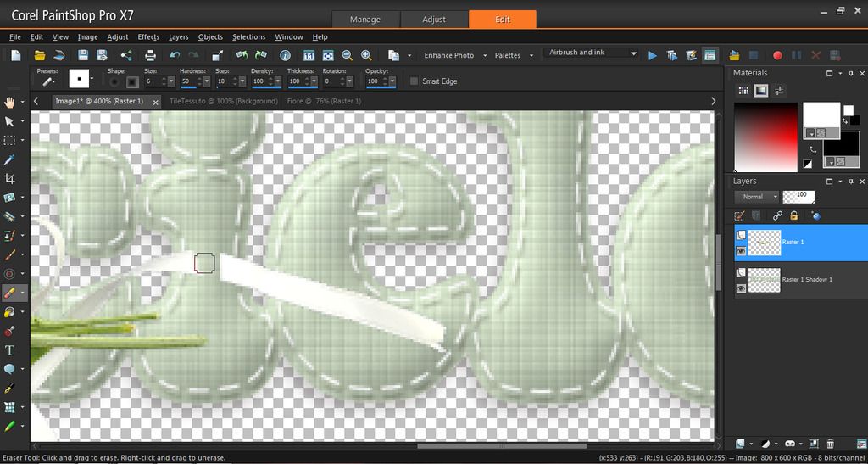Switch to the Manage tab

coord(365,20)
